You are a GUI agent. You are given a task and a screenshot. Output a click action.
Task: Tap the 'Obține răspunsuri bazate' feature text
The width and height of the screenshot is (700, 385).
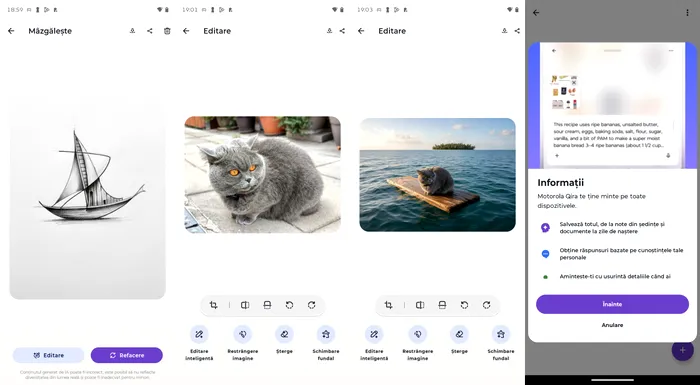point(621,254)
